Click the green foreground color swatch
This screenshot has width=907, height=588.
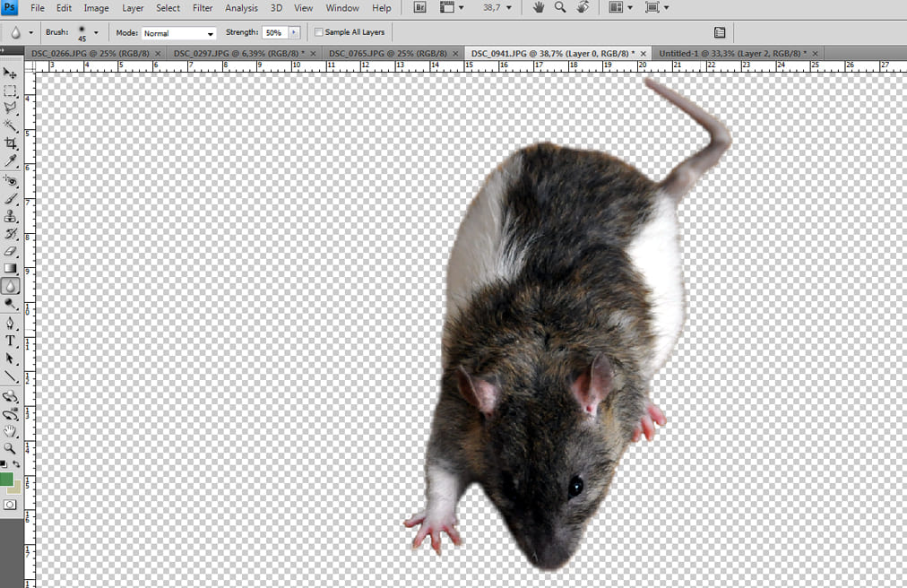7,480
